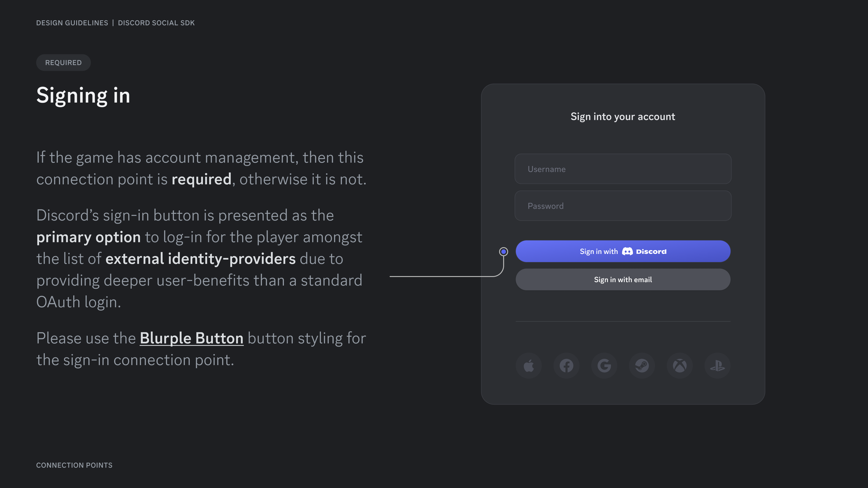The height and width of the screenshot is (488, 868).
Task: Click the Connection Points footer label
Action: point(74,465)
